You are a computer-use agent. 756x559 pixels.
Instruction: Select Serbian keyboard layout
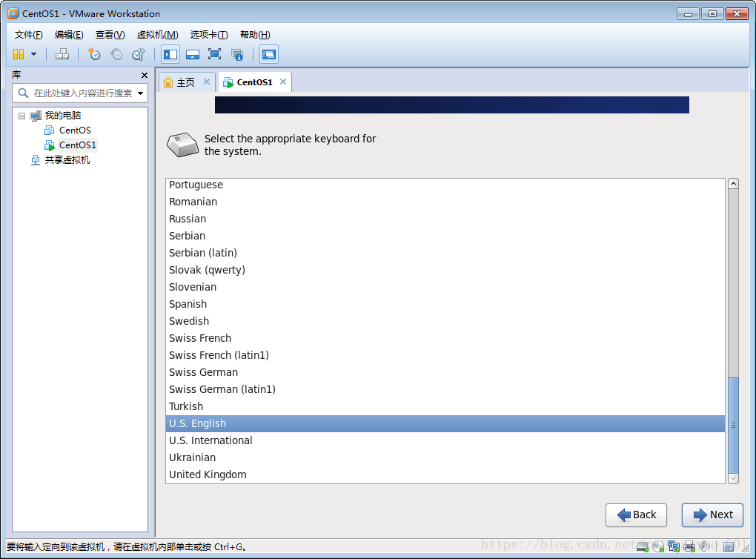point(445,236)
